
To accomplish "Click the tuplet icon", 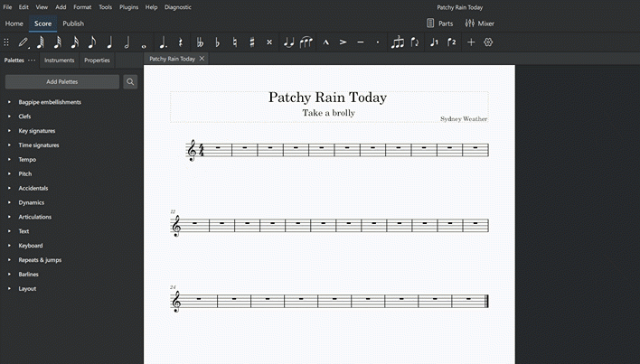I will pyautogui.click(x=398, y=42).
